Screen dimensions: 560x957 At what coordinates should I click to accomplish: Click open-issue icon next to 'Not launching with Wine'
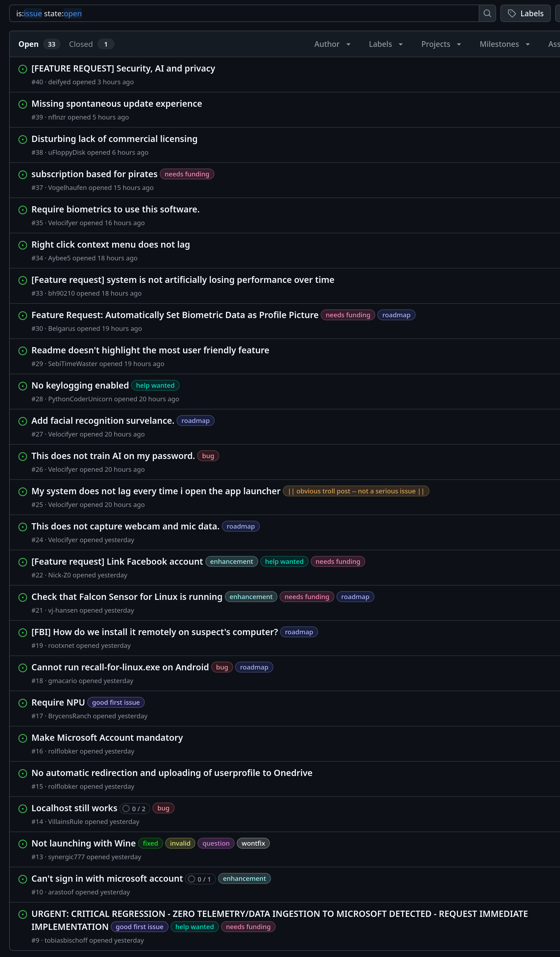[23, 844]
